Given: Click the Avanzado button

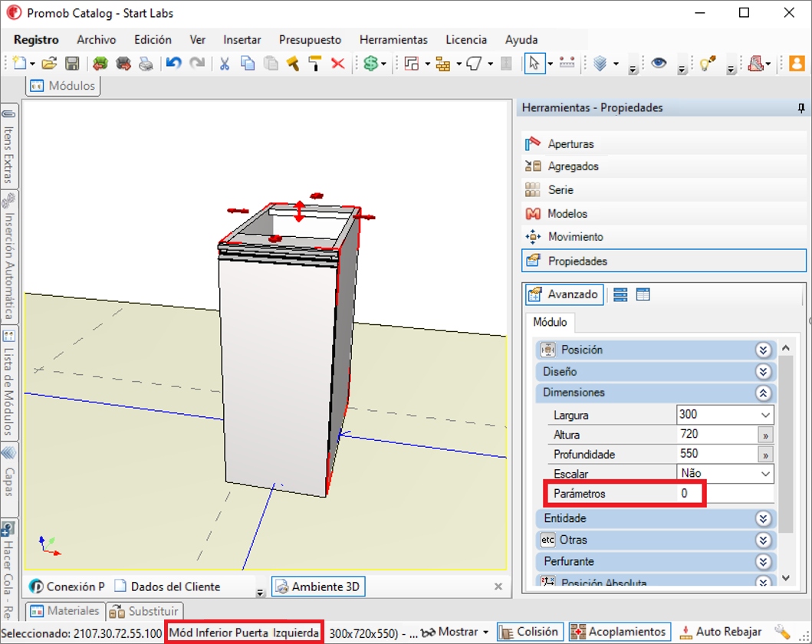Looking at the screenshot, I should coord(564,294).
